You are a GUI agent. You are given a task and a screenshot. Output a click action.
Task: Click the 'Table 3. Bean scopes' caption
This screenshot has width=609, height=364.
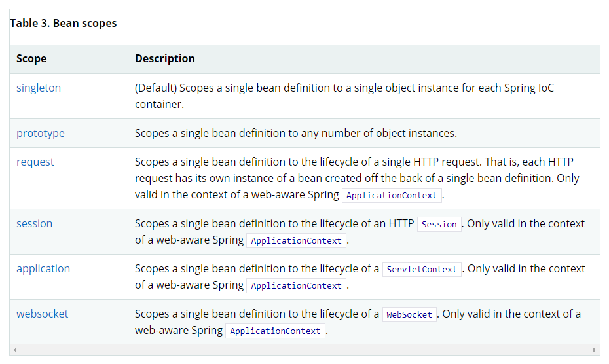64,24
